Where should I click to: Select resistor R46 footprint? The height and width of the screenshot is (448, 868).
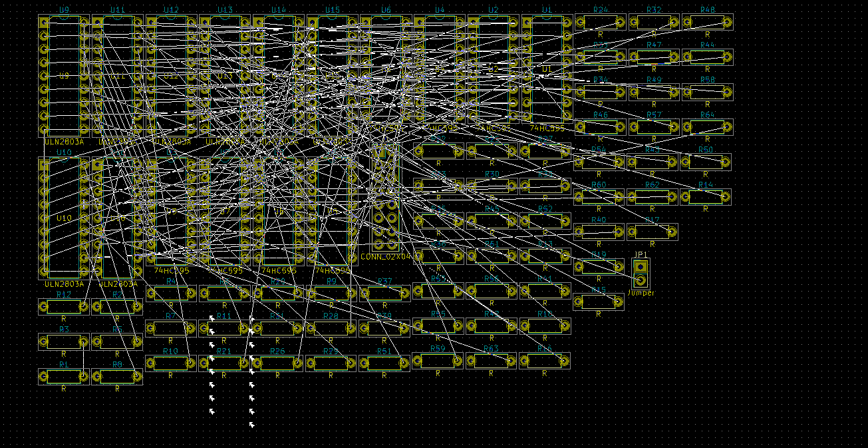click(x=600, y=126)
